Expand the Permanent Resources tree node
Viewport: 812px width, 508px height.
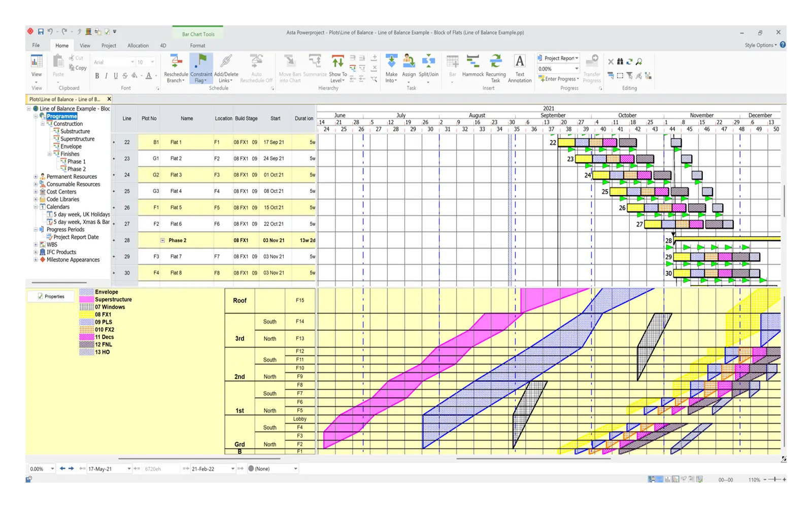36,176
